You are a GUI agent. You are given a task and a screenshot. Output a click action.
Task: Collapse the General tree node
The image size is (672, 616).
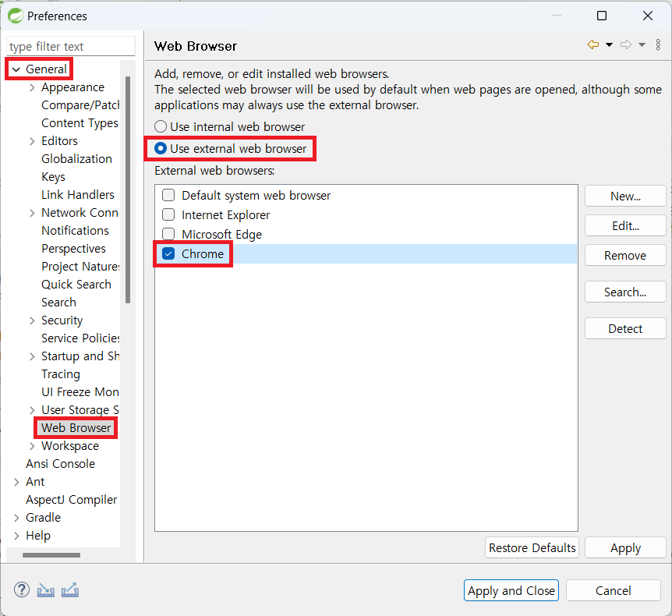click(16, 69)
